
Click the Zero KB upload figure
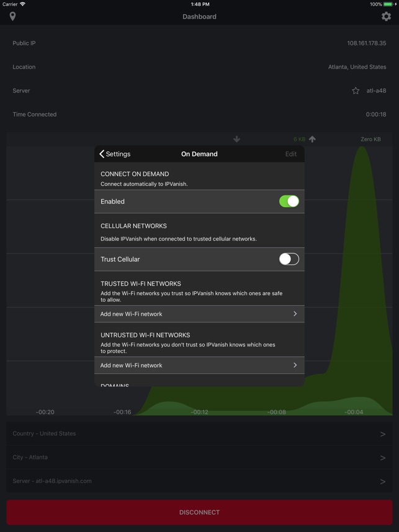click(370, 139)
